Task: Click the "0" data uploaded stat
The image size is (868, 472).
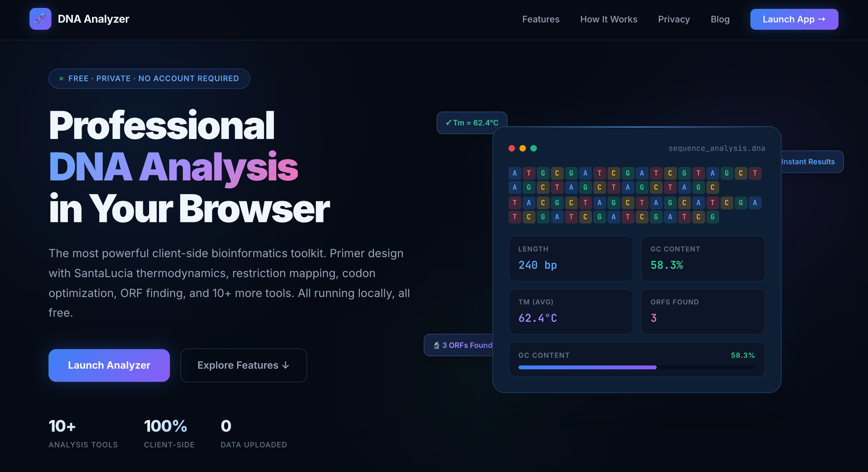Action: coord(226,426)
